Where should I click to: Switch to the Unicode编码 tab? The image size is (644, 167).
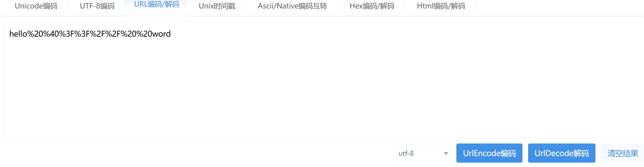click(x=36, y=6)
